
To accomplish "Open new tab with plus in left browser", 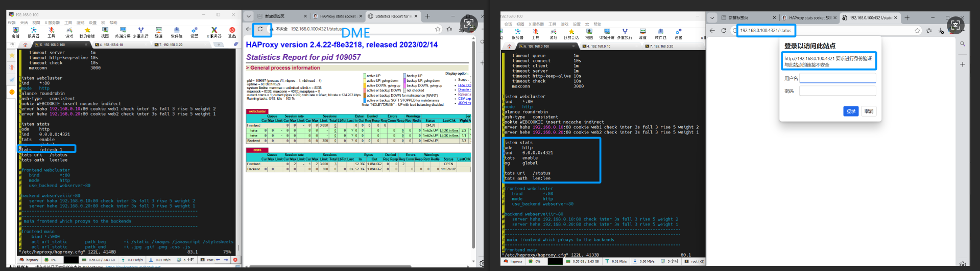I will [428, 16].
